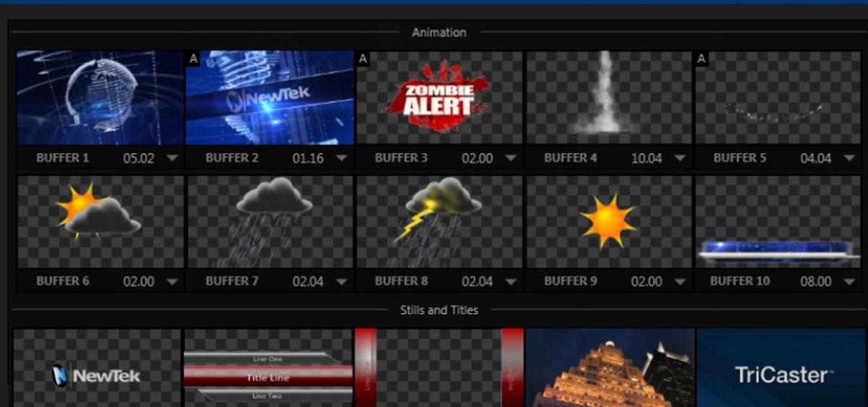Click the BUFFER 3 label
Screen dimensions: 868x407
(x=401, y=158)
